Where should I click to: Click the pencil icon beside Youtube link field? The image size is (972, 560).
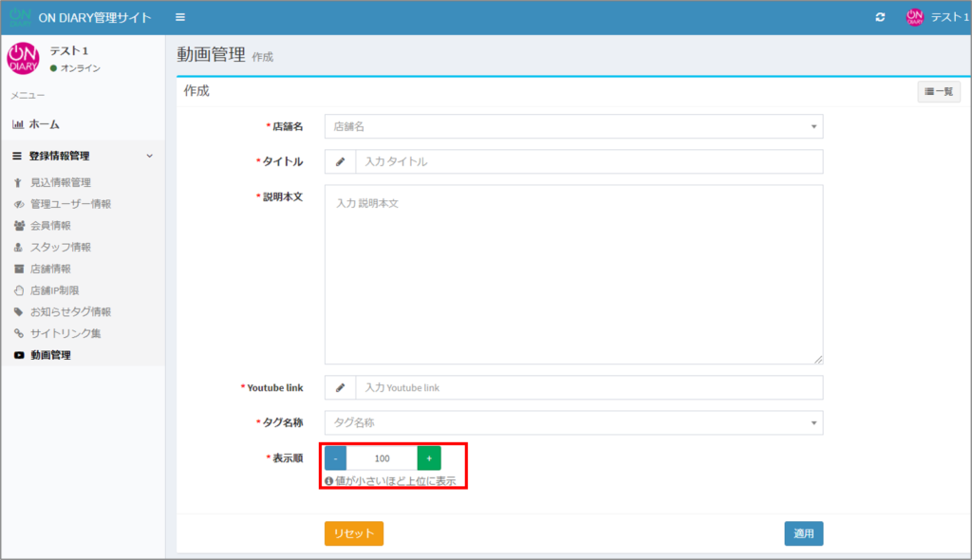coord(340,388)
